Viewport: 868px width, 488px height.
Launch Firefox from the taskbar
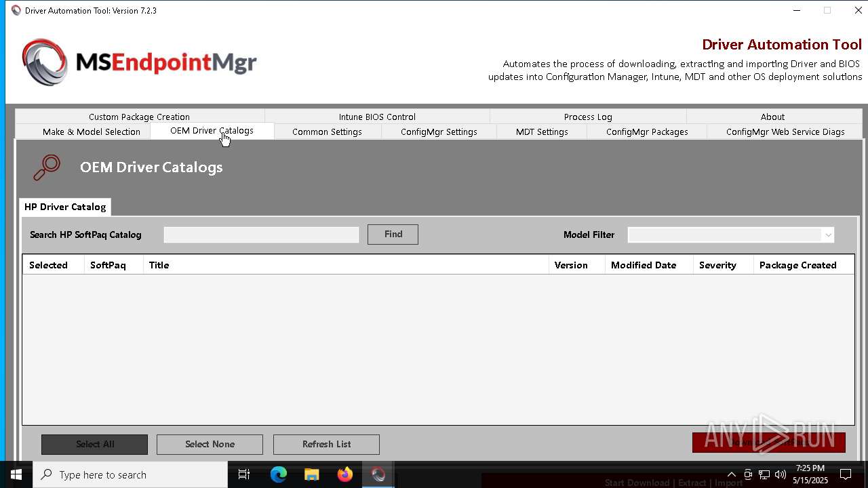345,474
